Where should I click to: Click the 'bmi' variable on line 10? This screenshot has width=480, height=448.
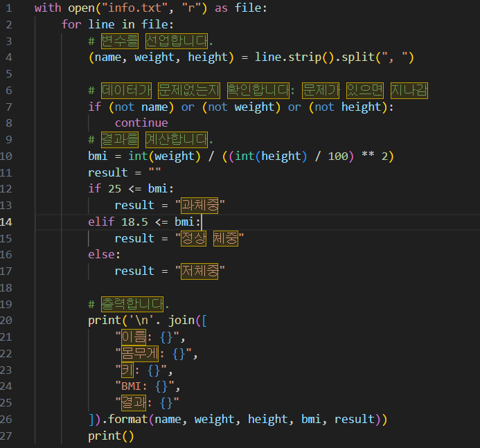pos(98,156)
